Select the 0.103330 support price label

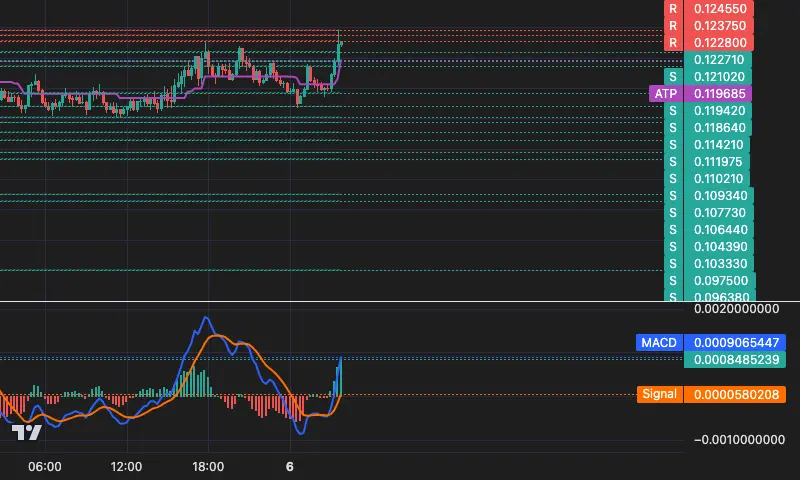(x=709, y=264)
